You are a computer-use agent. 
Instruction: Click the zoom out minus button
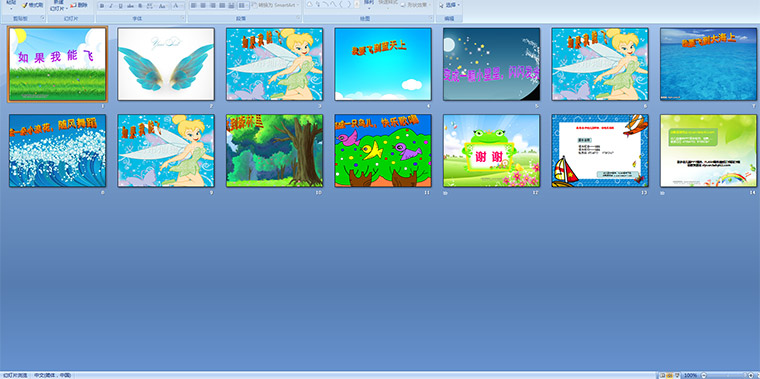(x=704, y=375)
